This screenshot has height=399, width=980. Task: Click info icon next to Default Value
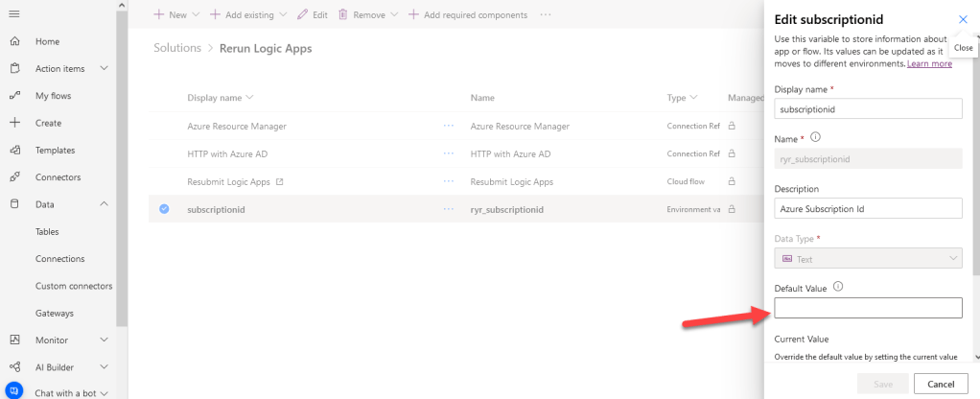coord(839,287)
